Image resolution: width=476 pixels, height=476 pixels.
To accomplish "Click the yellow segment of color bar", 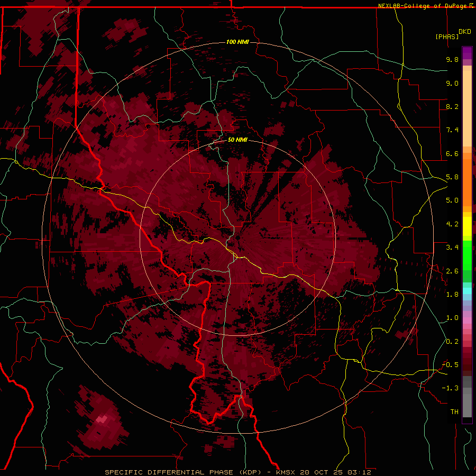I will click(x=467, y=226).
